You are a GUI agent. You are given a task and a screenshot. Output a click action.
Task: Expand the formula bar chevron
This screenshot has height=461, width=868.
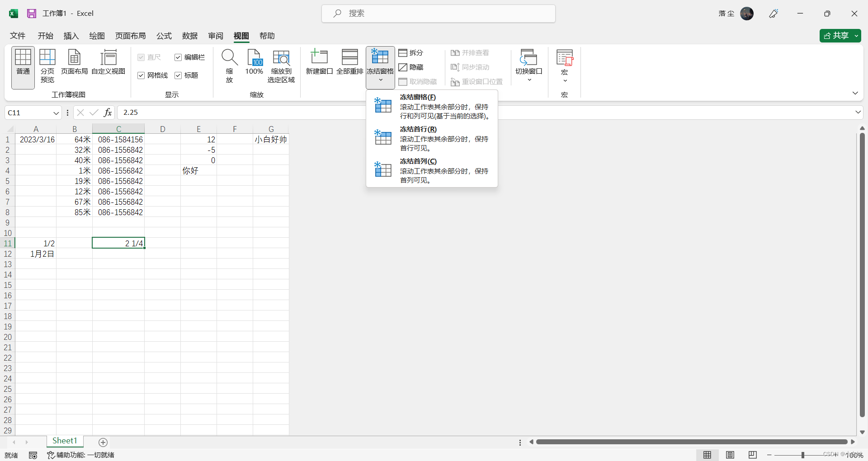point(858,112)
